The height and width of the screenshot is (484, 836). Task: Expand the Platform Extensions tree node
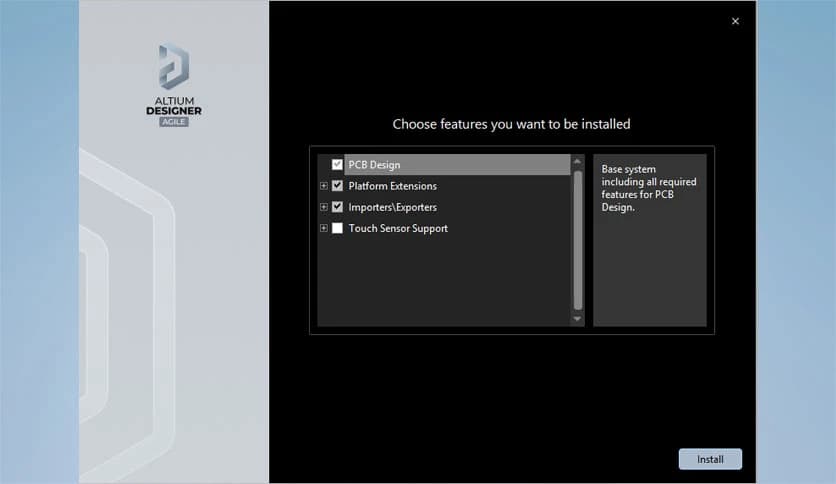coord(324,185)
